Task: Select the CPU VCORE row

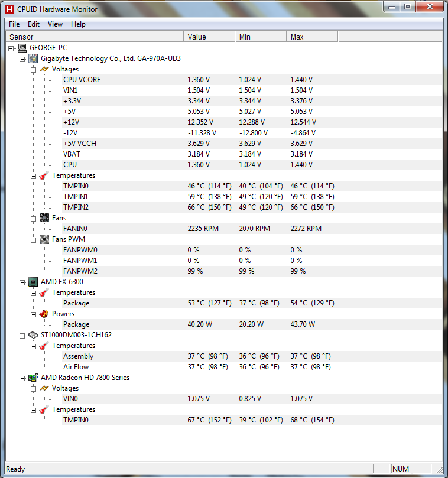Action: point(252,80)
